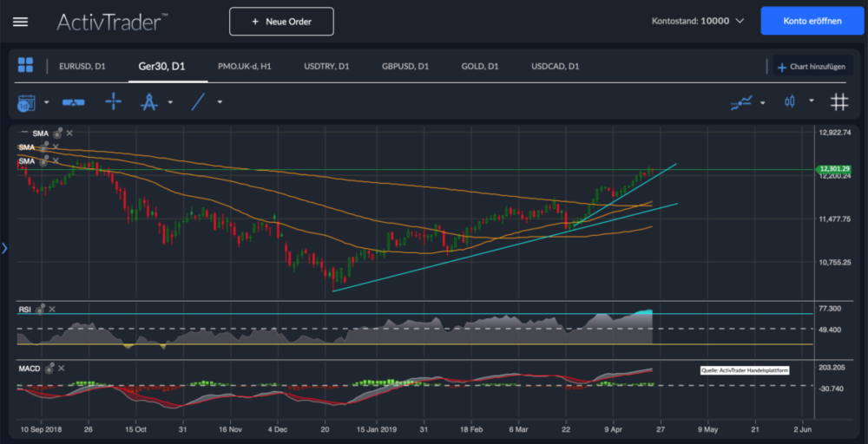Expand the compass tools dropdown arrow
The width and height of the screenshot is (868, 444).
coord(170,102)
